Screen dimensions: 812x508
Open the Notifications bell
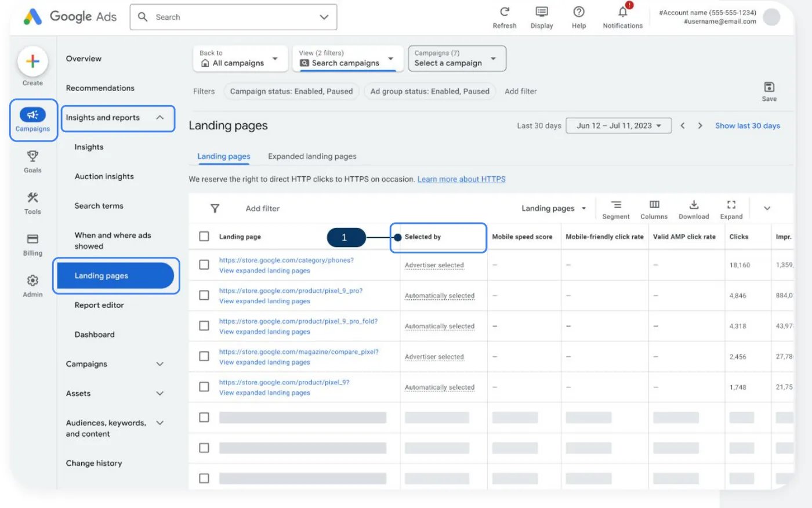[623, 12]
